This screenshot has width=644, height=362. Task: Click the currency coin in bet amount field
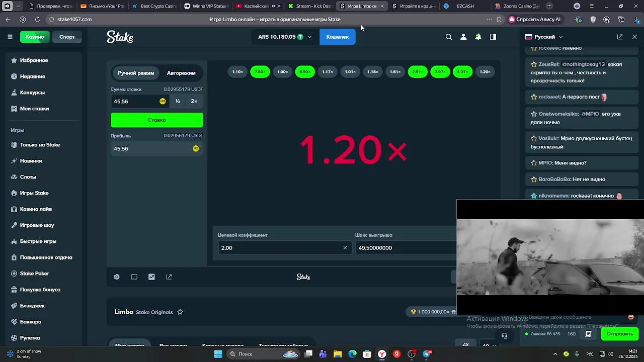(x=163, y=101)
